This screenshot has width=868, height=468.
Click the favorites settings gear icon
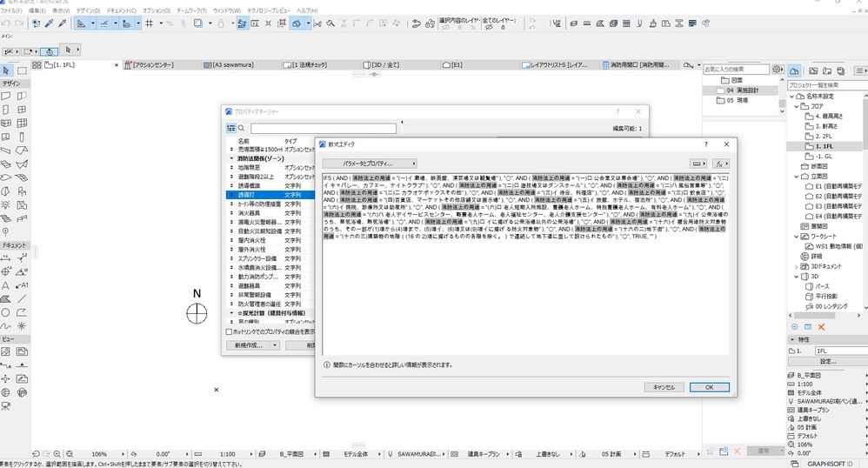point(777,70)
